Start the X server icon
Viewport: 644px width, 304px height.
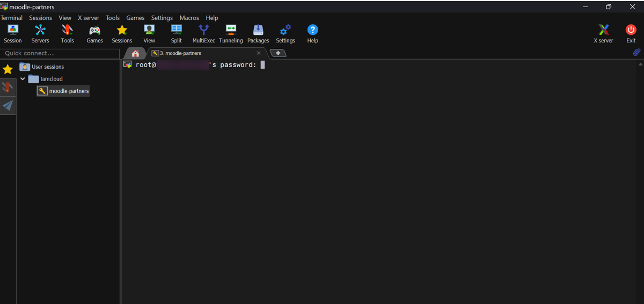click(x=603, y=33)
